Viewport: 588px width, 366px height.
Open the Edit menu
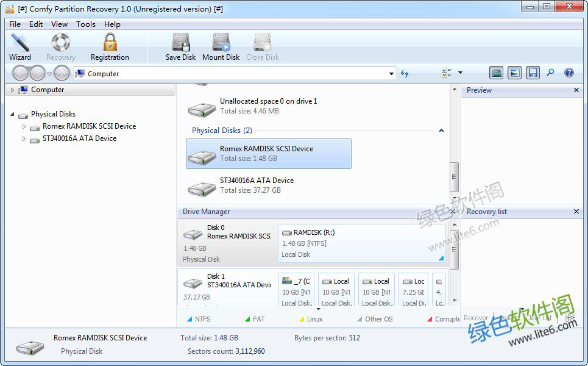coord(36,24)
